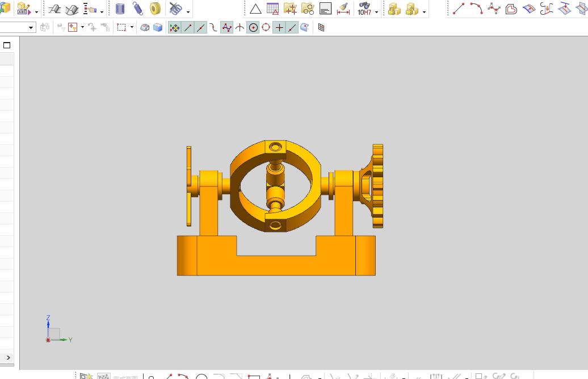Open dropdown arrow beside the pointing hand tool
The image size is (588, 379).
coord(102,12)
